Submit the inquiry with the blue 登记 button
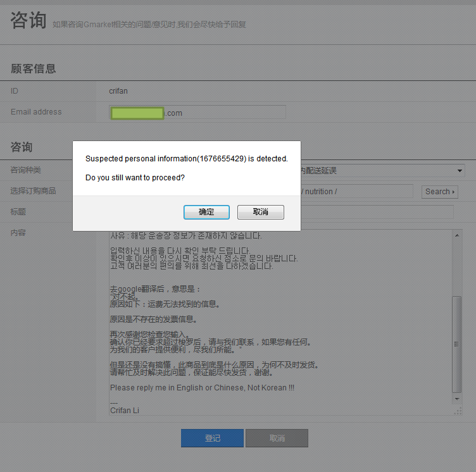The width and height of the screenshot is (476, 472). (x=212, y=438)
